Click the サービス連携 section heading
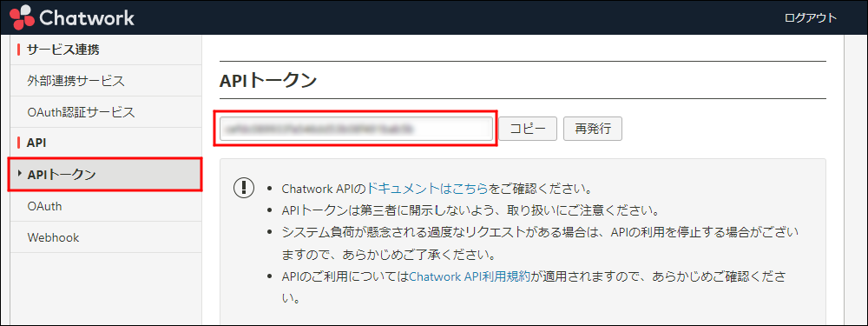868x326 pixels. (63, 50)
